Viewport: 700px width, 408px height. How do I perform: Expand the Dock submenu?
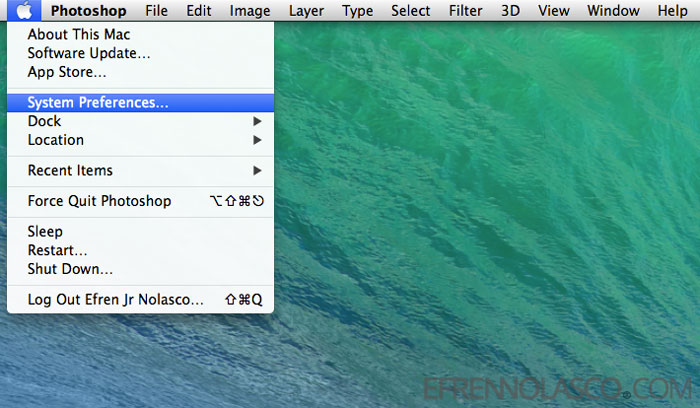coord(141,121)
